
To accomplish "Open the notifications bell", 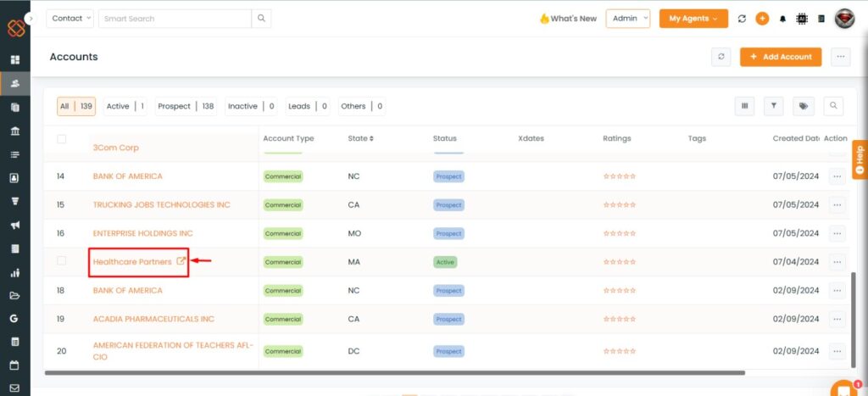I will (x=782, y=19).
